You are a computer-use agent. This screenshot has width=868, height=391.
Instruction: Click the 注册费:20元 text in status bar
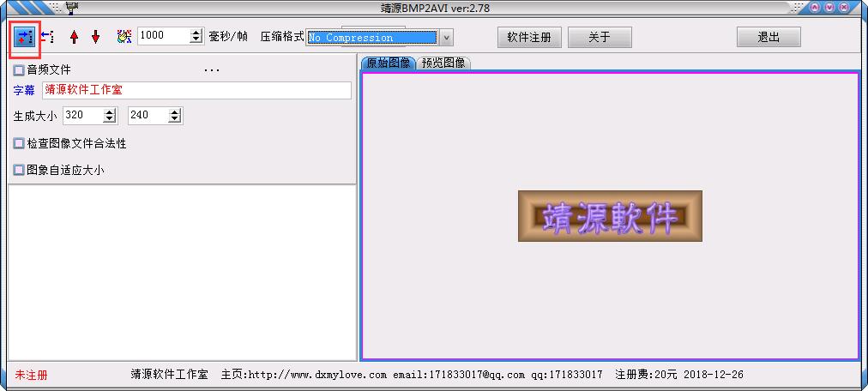click(646, 375)
